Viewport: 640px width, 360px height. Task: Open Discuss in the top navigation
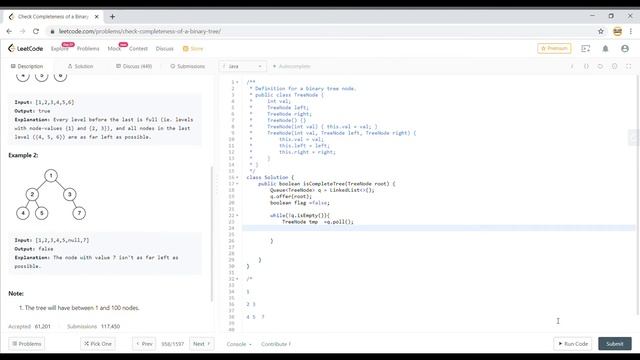coord(164,49)
